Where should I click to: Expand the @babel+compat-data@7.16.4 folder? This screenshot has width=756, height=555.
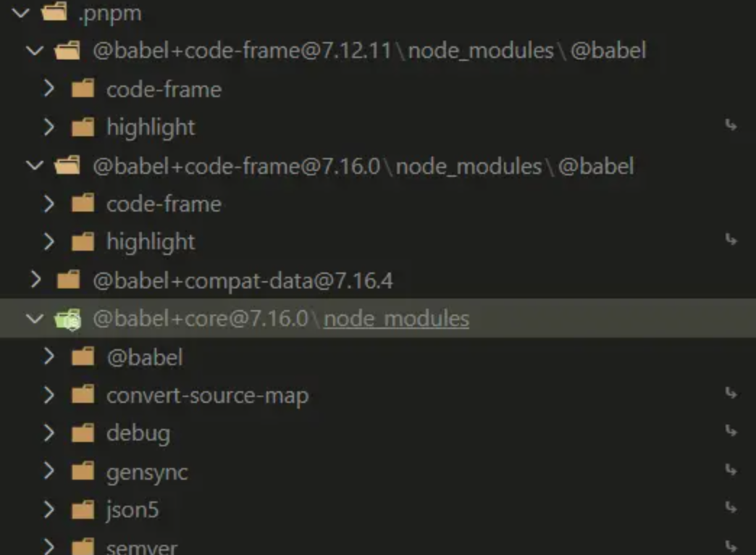pos(35,280)
